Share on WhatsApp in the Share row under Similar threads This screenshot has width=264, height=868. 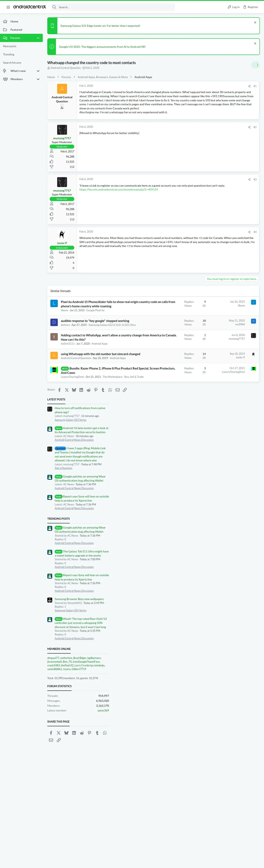pos(110,390)
